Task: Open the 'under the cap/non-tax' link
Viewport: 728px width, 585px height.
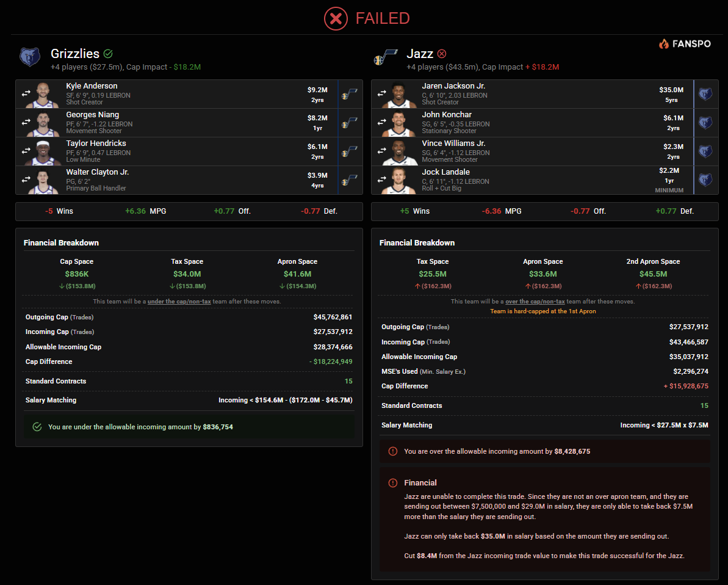Action: [x=179, y=302]
